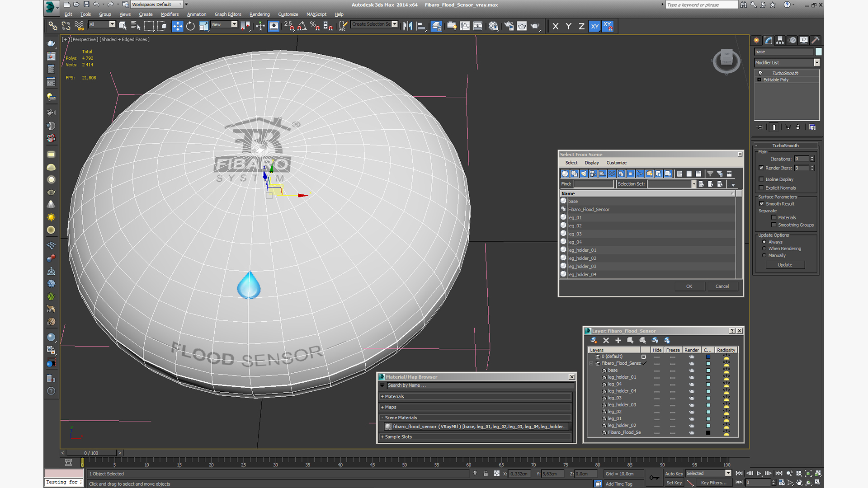Click the Auto Key button
This screenshot has width=868, height=488.
click(674, 474)
